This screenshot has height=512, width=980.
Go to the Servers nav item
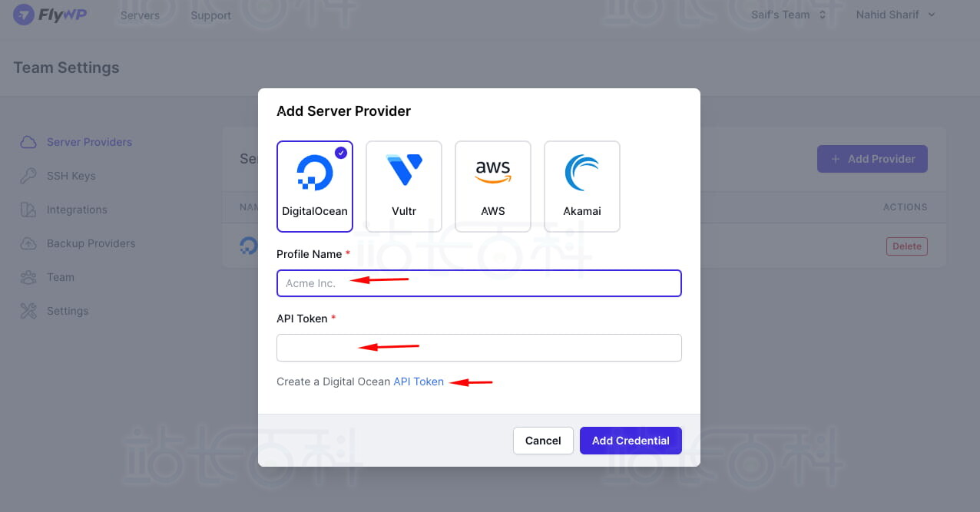click(140, 15)
